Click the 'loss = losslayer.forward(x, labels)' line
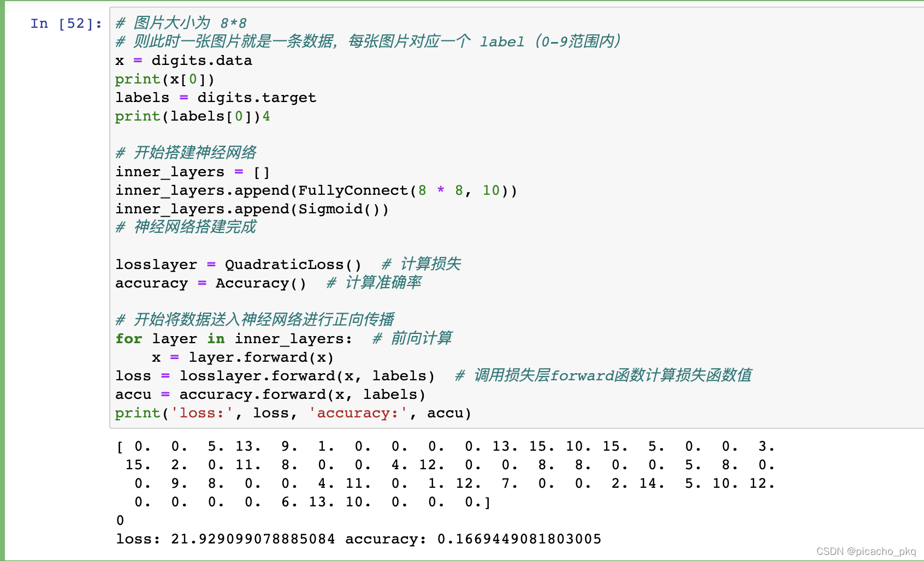The height and width of the screenshot is (562, 924). 275,376
